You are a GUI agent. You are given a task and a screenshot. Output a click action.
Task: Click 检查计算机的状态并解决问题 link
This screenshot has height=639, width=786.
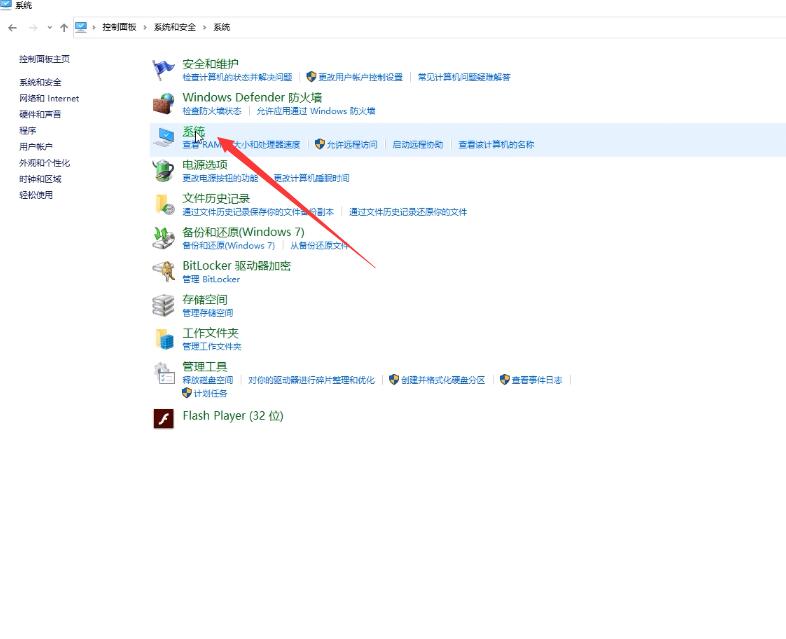(x=237, y=77)
